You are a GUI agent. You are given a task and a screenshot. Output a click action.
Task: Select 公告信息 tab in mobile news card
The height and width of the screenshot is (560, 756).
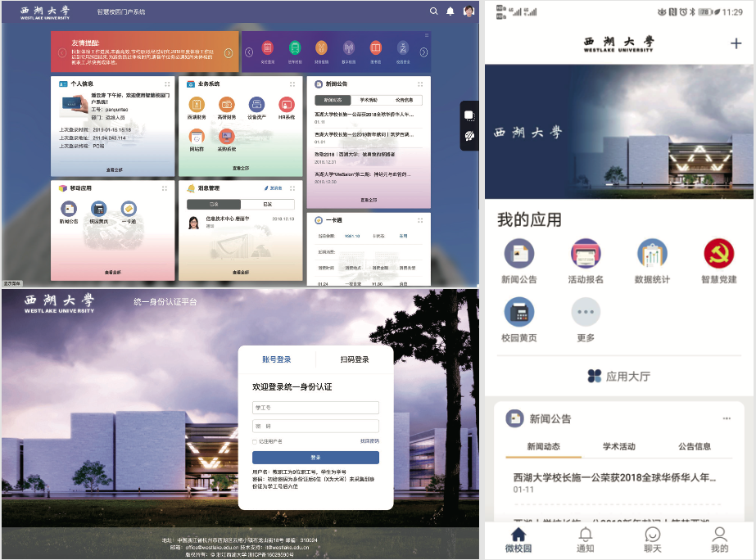point(695,447)
